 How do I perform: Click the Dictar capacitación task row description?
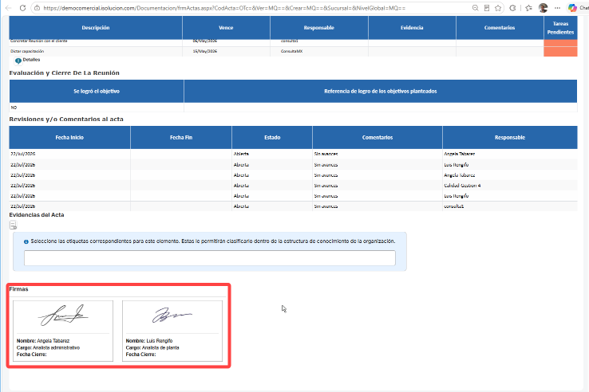click(27, 51)
